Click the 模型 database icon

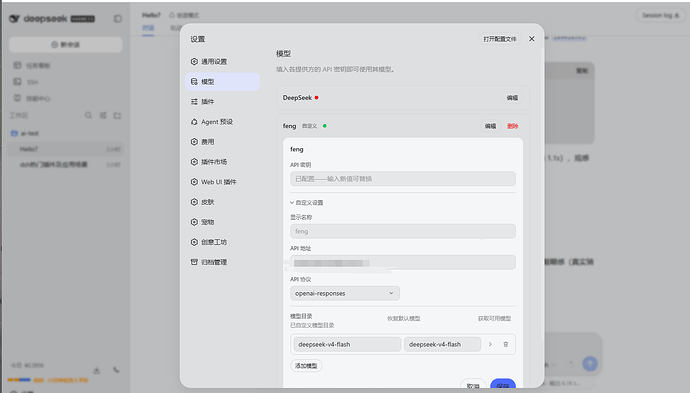pos(194,81)
